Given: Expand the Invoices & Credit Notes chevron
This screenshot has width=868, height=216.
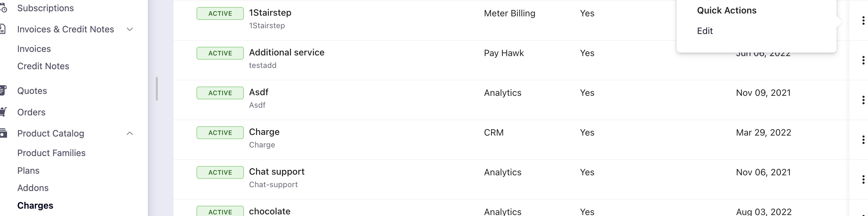Looking at the screenshot, I should (130, 29).
